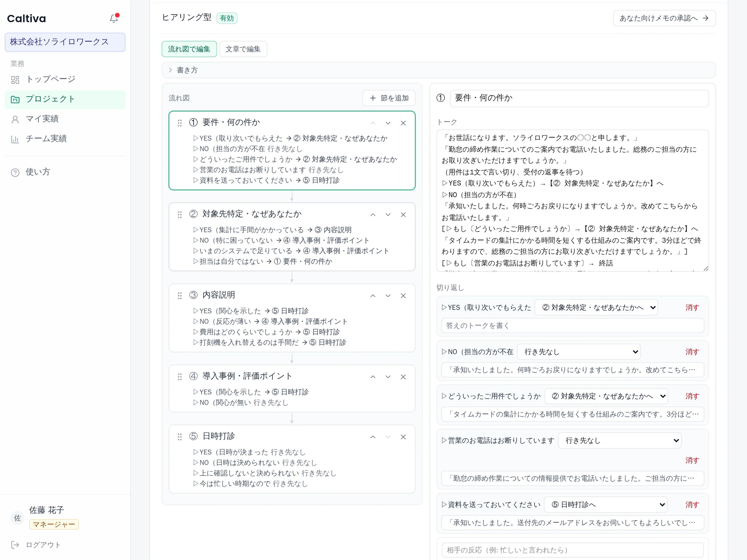Select プロジェクト in sidebar
The height and width of the screenshot is (560, 747).
(x=65, y=99)
